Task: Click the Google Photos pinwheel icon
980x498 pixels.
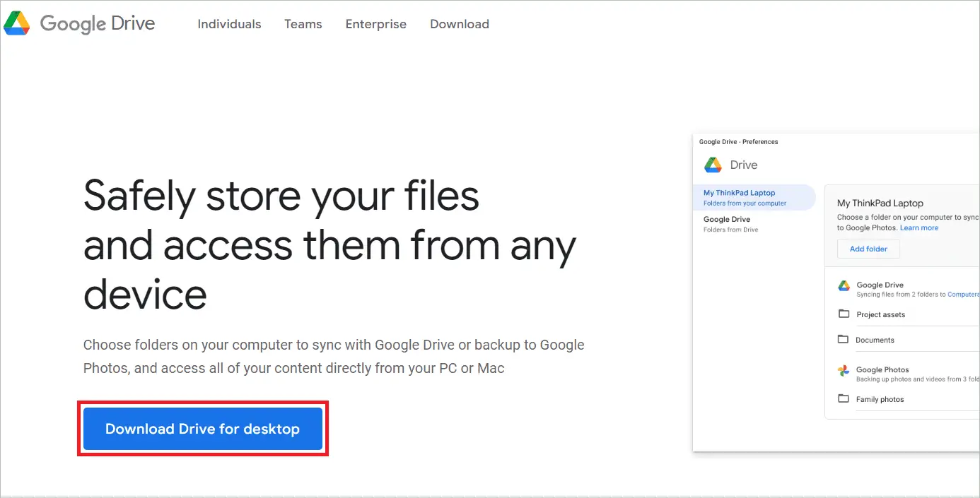Action: [843, 369]
